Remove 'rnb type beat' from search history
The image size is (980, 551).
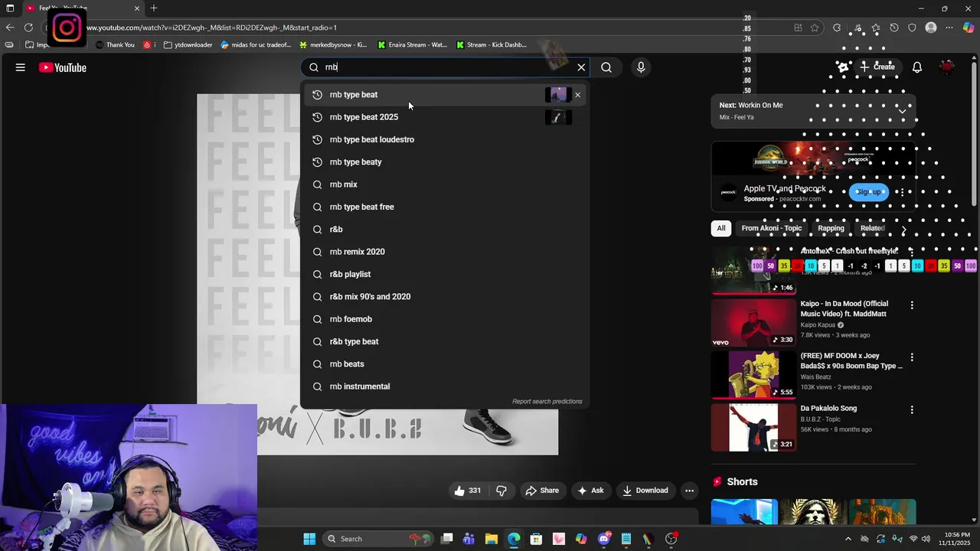[x=577, y=95]
